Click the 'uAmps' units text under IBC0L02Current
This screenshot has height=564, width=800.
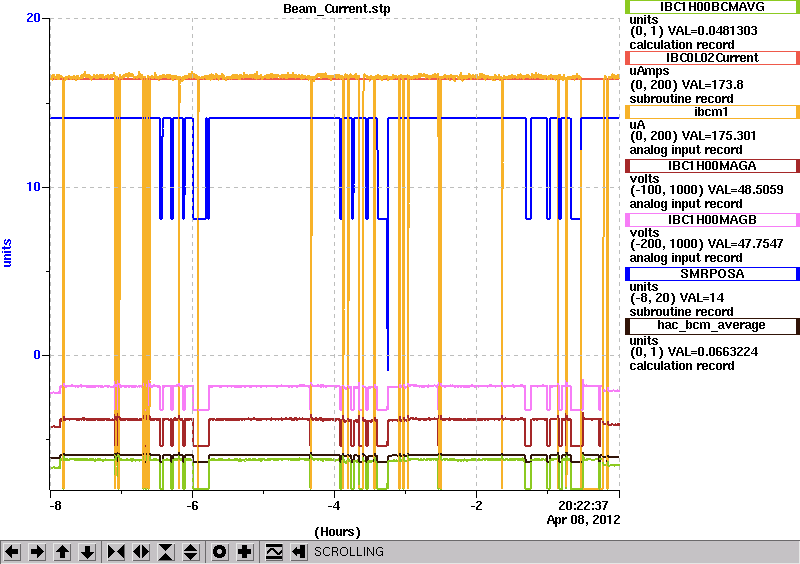coord(649,71)
